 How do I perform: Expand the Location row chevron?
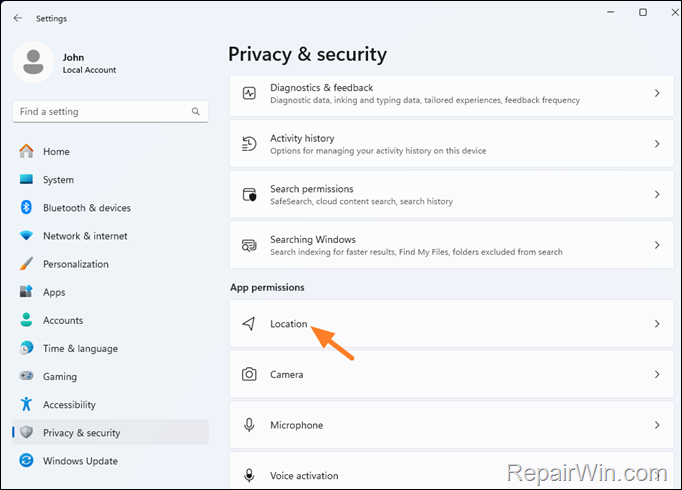coord(657,324)
